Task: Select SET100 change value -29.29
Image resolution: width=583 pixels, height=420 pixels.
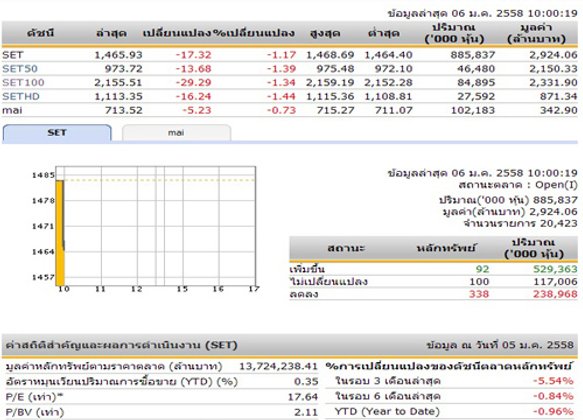Action: 193,83
